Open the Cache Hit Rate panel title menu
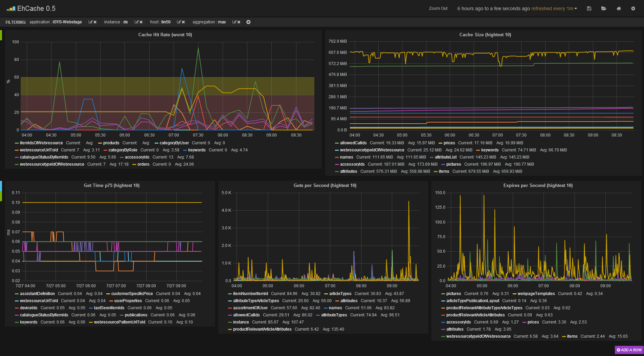The image size is (644, 356). (x=165, y=35)
